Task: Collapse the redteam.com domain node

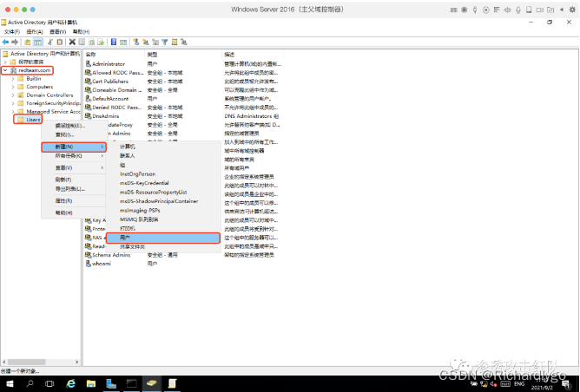Action: [5, 70]
